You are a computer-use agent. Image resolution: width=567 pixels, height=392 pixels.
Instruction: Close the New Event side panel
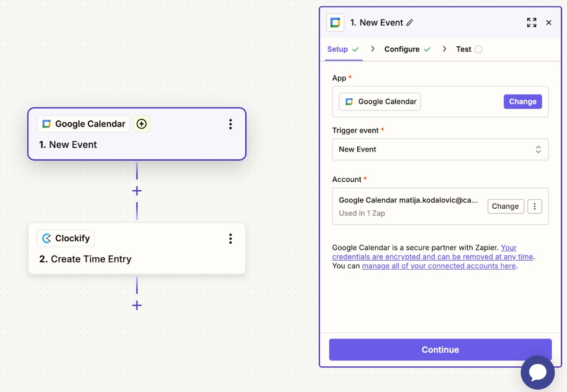click(549, 23)
